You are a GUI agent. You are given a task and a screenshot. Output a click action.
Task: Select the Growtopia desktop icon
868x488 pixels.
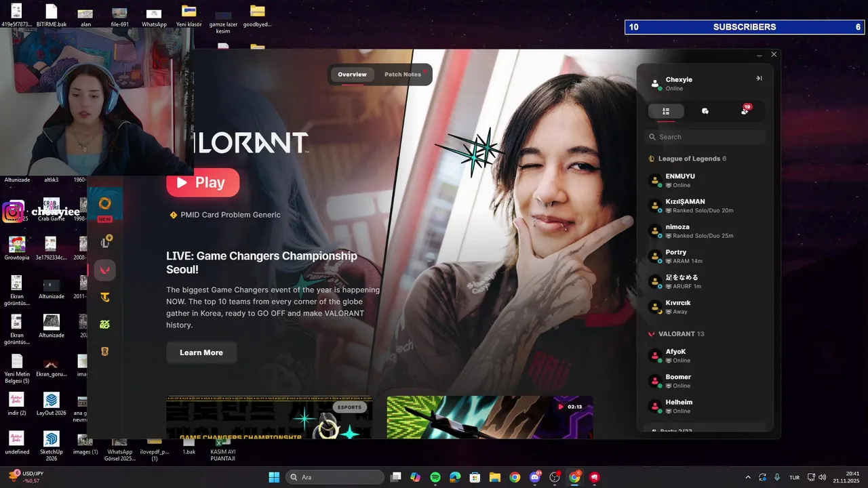point(17,248)
